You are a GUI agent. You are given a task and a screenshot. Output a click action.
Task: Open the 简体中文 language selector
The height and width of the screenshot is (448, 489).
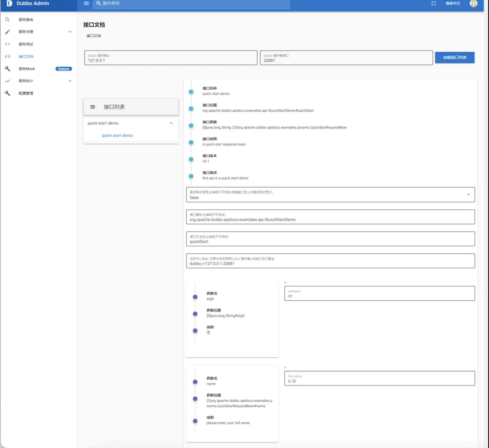453,3
